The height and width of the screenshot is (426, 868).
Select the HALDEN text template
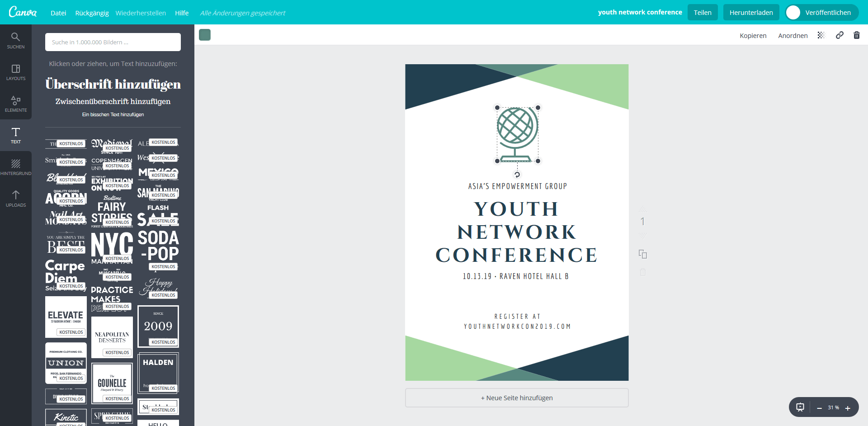[x=158, y=373]
